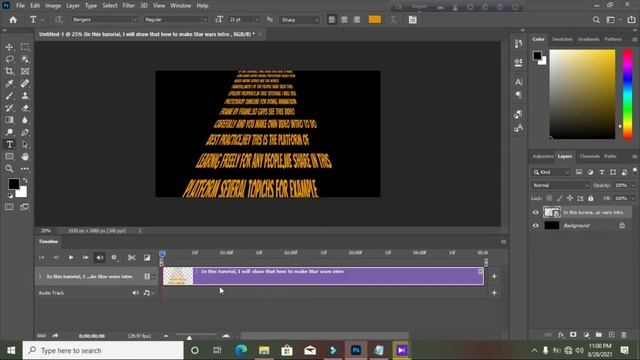Open the font style Regular dropdown

click(177, 20)
